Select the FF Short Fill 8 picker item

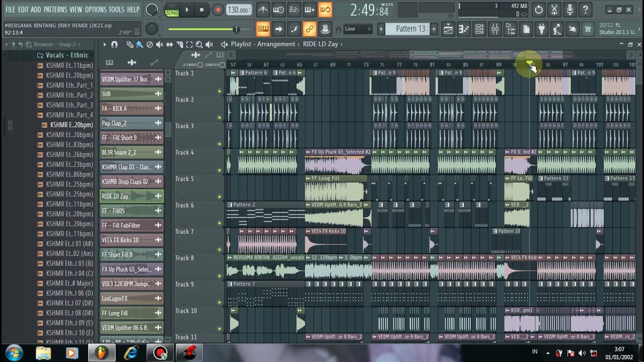pos(131,254)
